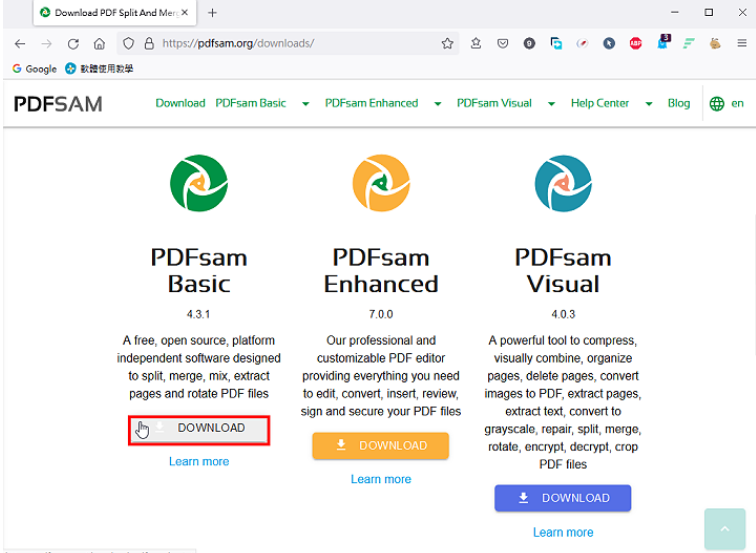Click the shield tracking protection icon
The image size is (756, 553).
click(x=128, y=43)
